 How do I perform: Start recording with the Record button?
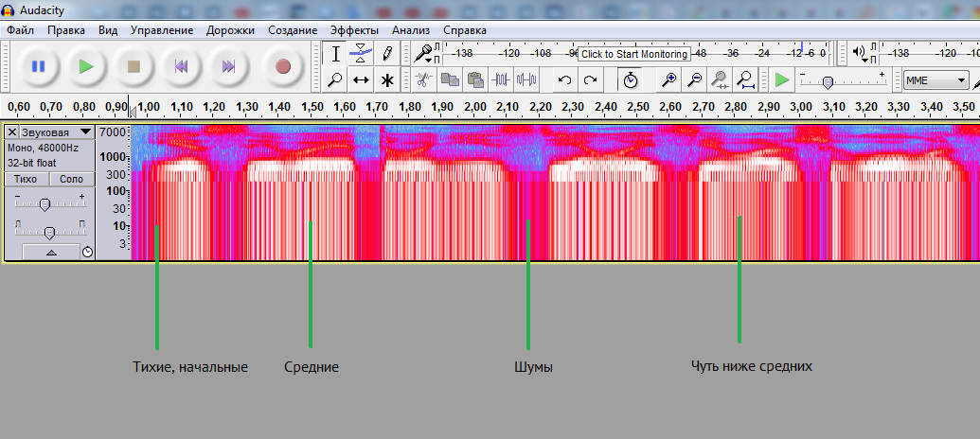[283, 66]
